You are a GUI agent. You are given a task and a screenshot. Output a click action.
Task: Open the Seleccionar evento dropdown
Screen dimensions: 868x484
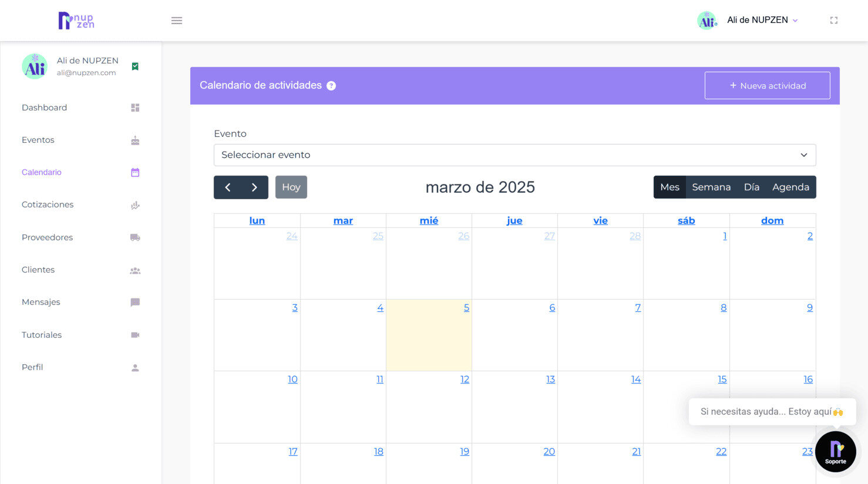click(514, 155)
